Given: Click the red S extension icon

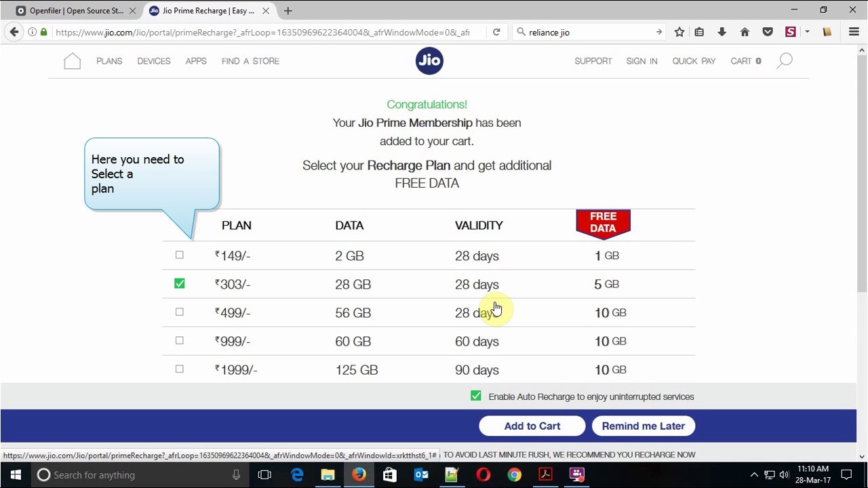Looking at the screenshot, I should 791,32.
